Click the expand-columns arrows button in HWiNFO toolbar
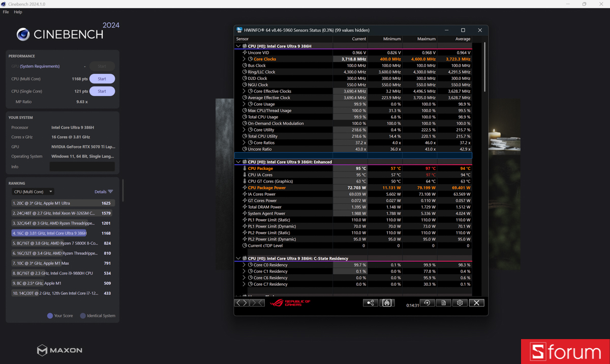 coord(241,303)
